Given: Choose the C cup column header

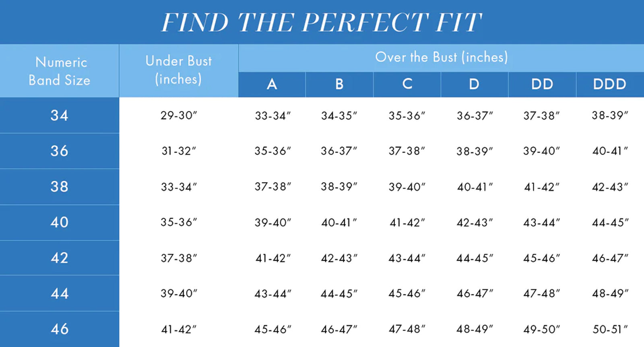Looking at the screenshot, I should click(407, 84).
